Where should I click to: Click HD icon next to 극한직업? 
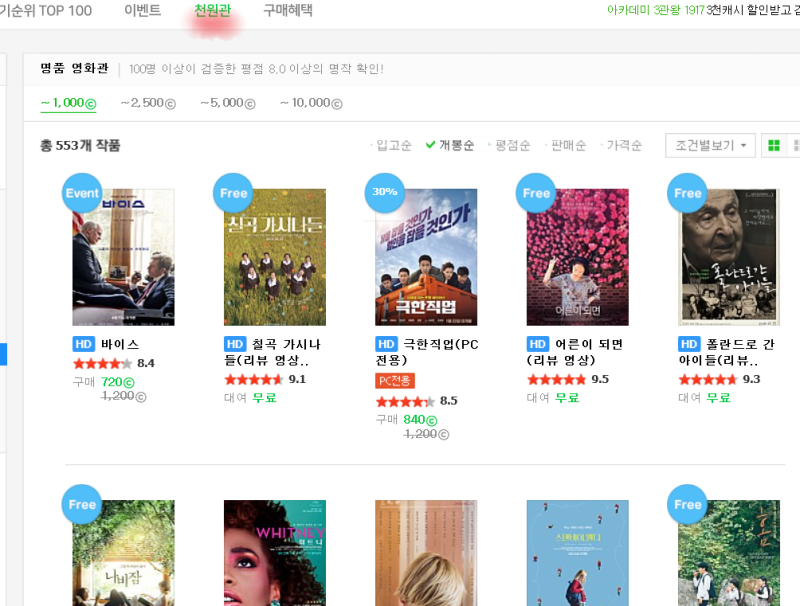[x=386, y=344]
